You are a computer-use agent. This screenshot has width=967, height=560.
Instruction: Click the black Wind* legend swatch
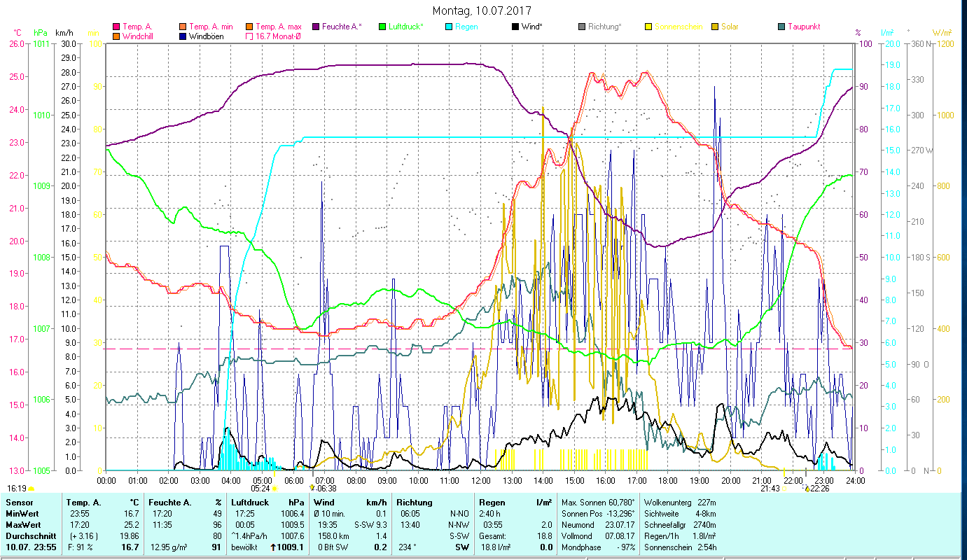(x=515, y=27)
